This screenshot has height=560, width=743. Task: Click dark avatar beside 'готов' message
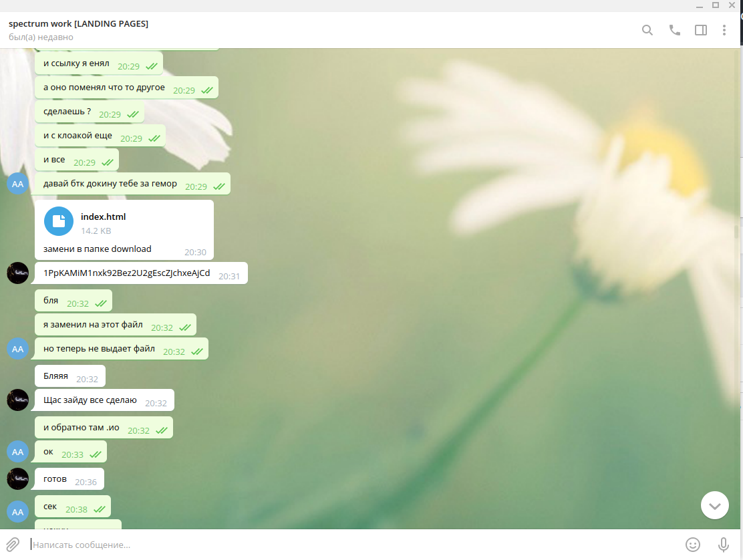click(17, 479)
